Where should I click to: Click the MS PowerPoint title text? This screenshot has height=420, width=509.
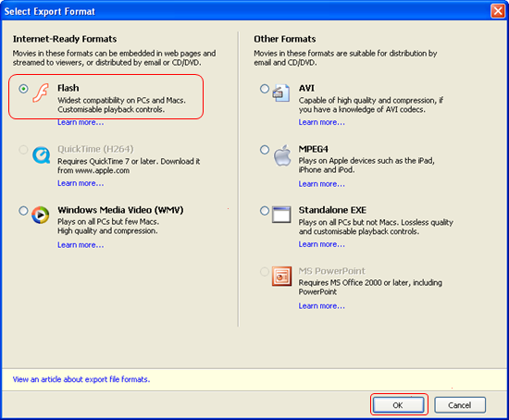(x=331, y=271)
